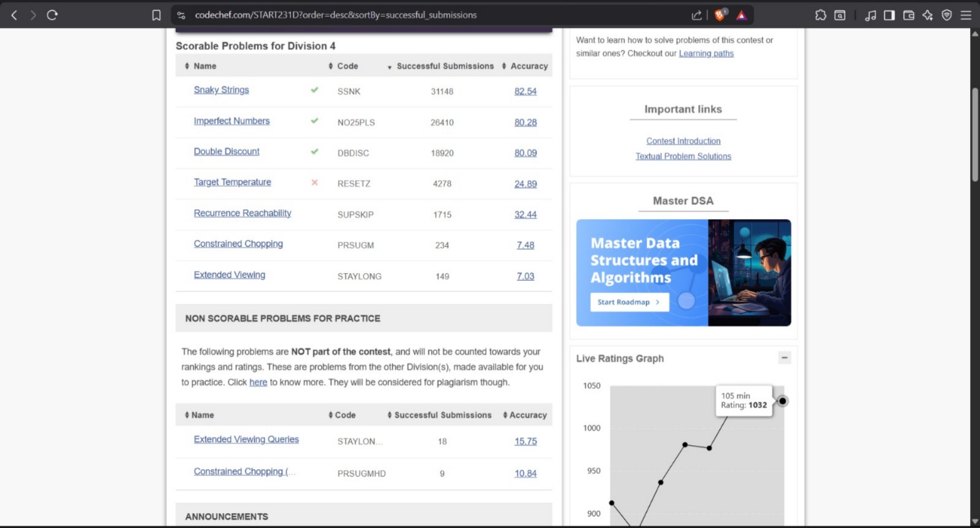Reload the CodeChef page

(x=52, y=15)
